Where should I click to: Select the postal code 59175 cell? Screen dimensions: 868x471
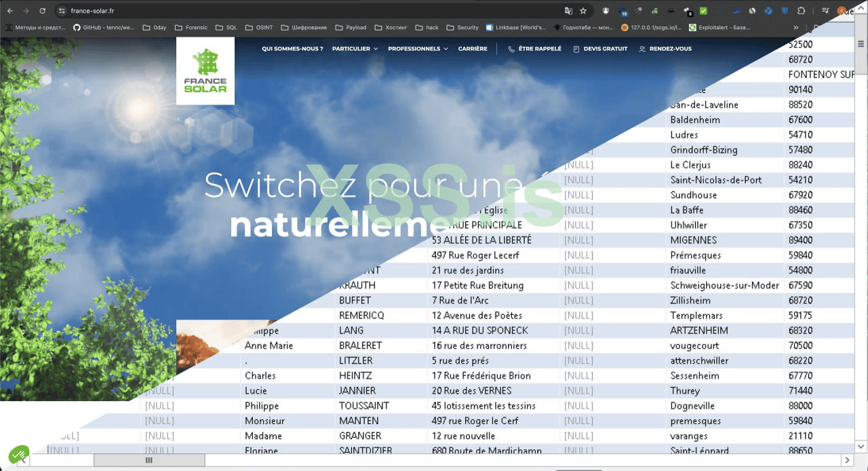tap(818, 316)
